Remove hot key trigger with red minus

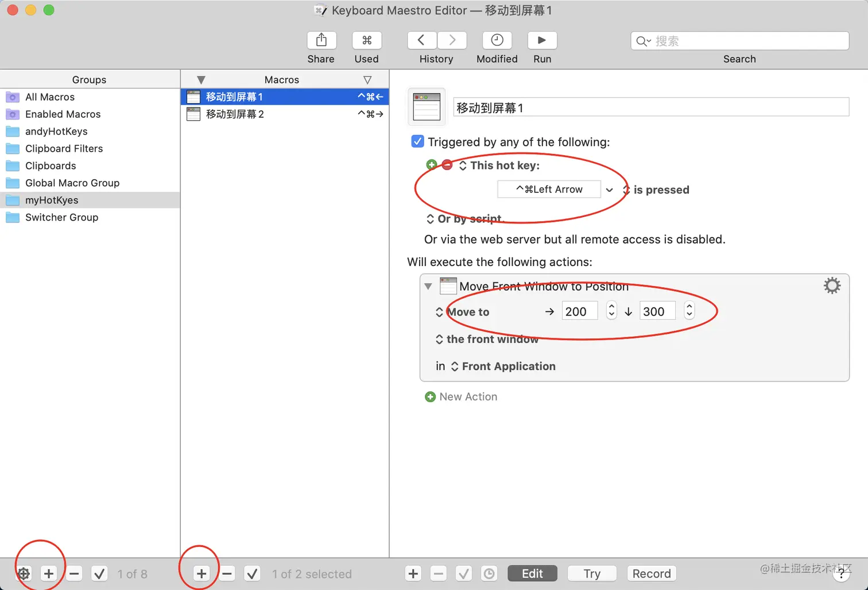pos(447,165)
